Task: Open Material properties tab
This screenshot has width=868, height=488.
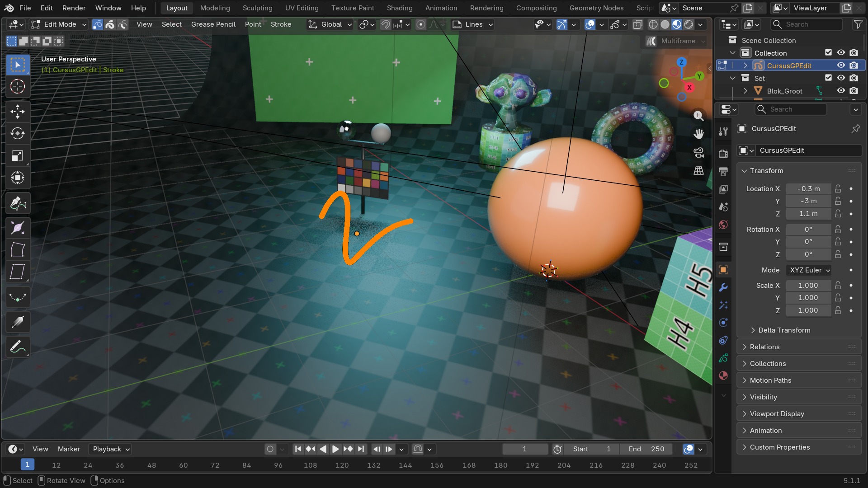Action: 723,375
